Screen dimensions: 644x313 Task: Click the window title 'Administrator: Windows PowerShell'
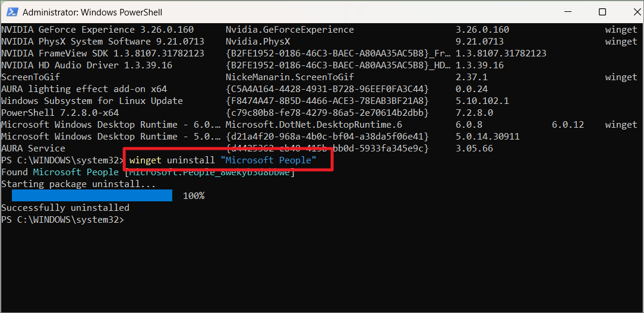tap(93, 12)
